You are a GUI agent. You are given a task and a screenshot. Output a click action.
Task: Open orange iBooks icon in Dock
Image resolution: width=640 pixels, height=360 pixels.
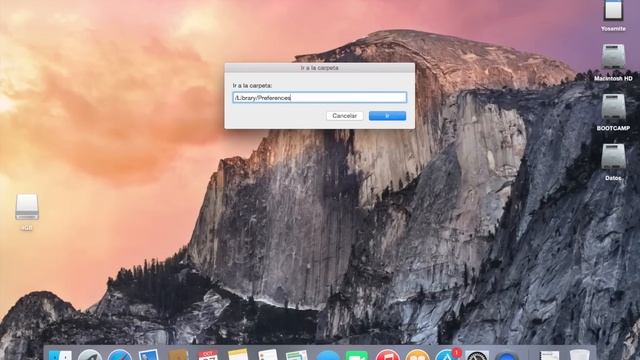point(417,355)
